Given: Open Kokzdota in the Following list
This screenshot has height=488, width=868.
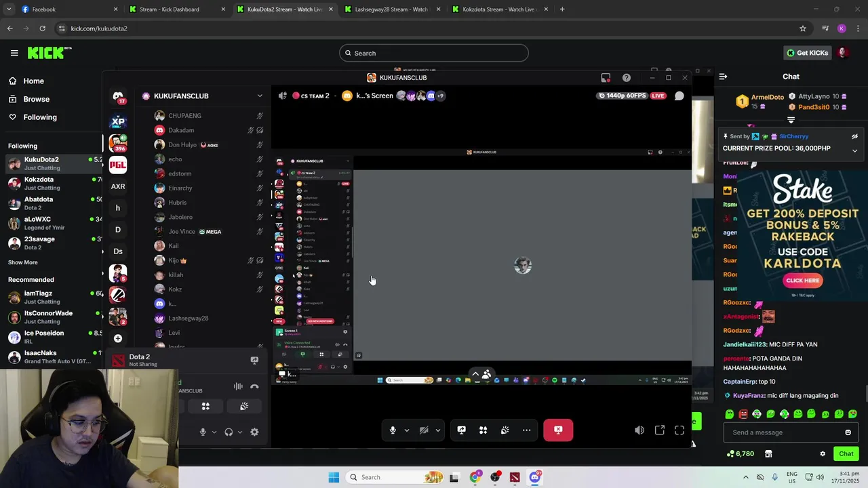Looking at the screenshot, I should pos(54,183).
